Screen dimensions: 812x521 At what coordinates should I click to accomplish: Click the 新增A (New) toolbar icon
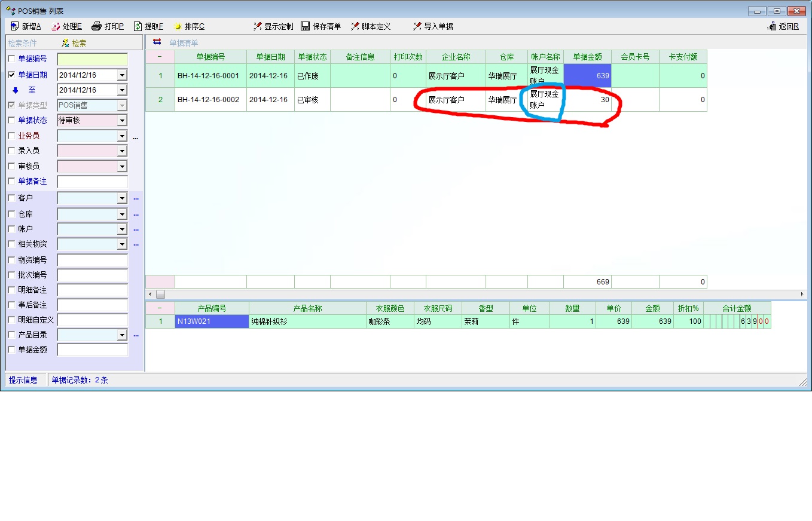coord(15,26)
